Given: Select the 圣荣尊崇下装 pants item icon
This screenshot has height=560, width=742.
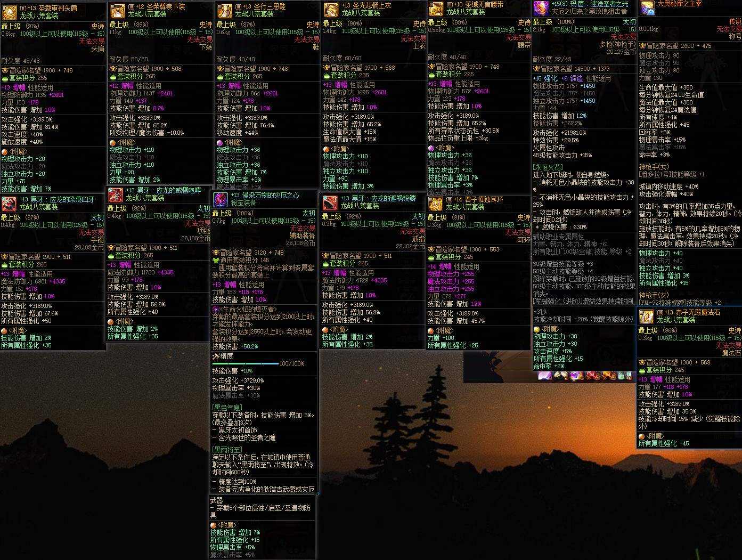Looking at the screenshot, I should (x=117, y=10).
